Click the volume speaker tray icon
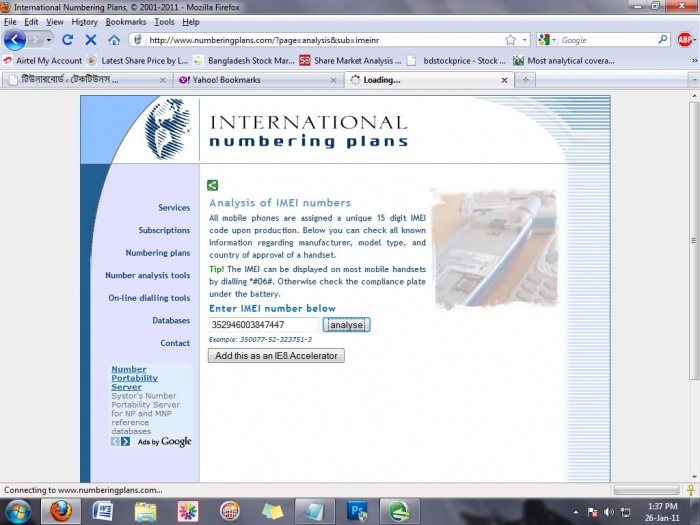The width and height of the screenshot is (700, 525). (x=608, y=512)
